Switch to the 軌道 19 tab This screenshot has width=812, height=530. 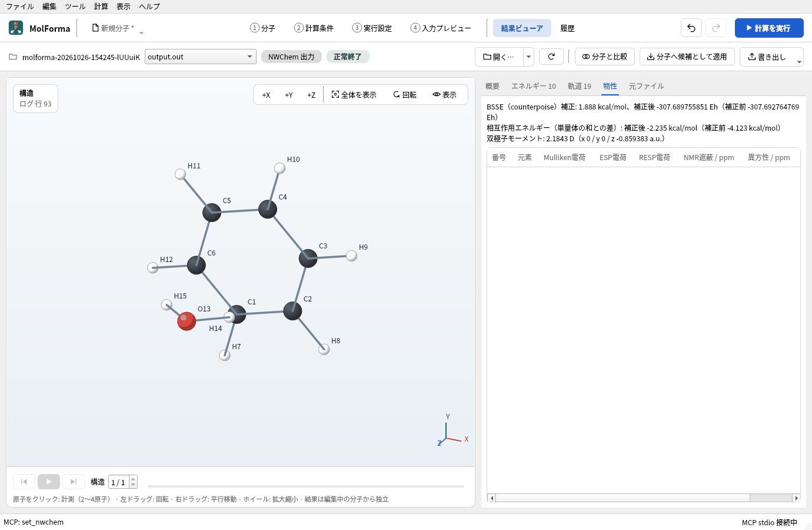(x=580, y=86)
